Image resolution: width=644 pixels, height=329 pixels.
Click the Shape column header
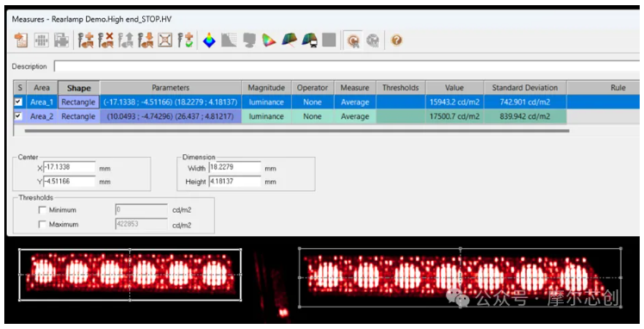(78, 88)
